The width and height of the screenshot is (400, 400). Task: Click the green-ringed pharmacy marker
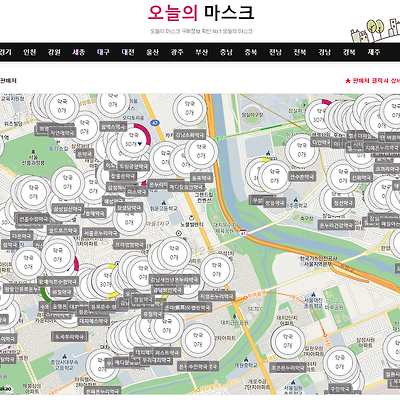(x=57, y=288)
